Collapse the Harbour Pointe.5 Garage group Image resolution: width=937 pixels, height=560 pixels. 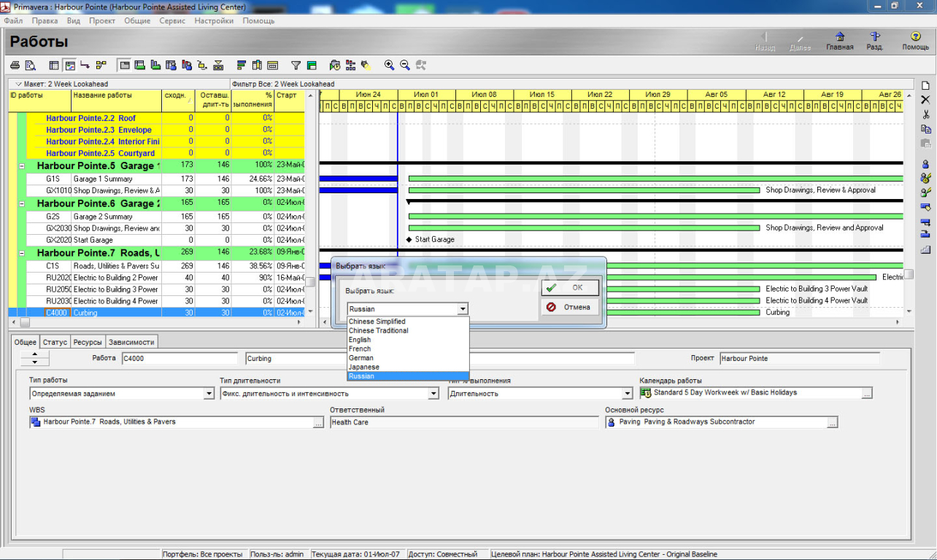tap(21, 166)
